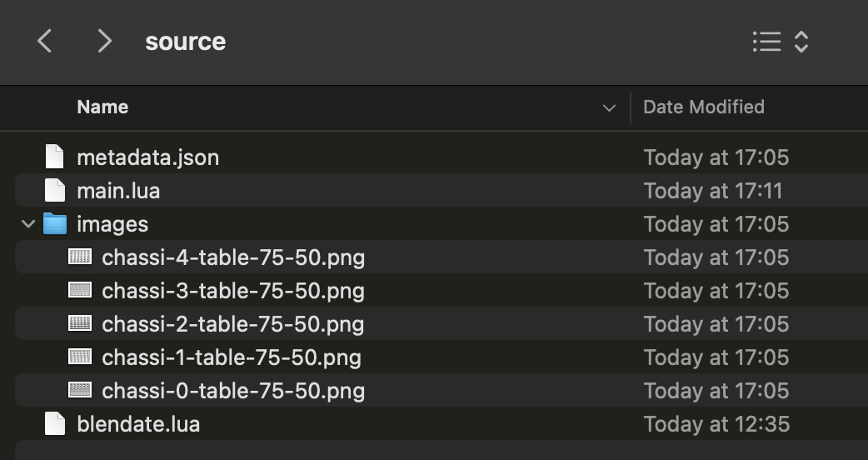Image resolution: width=868 pixels, height=460 pixels.
Task: Select the metadata.json file icon
Action: (54, 157)
